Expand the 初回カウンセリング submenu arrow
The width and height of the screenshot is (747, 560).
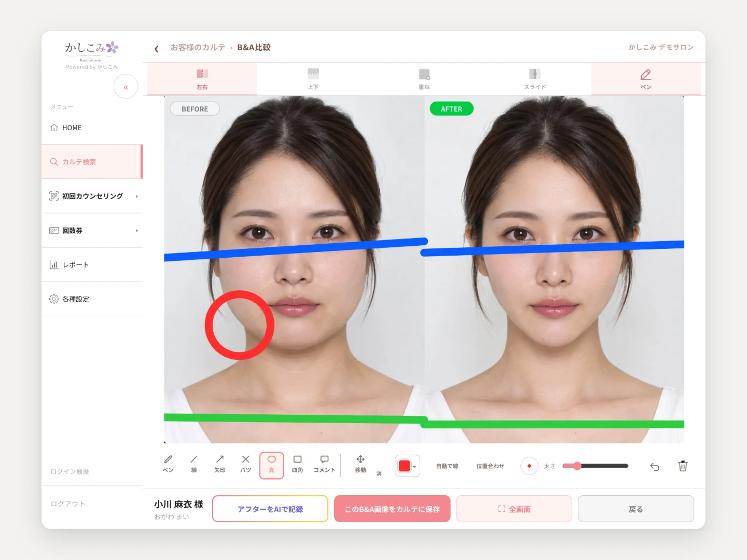pos(137,197)
